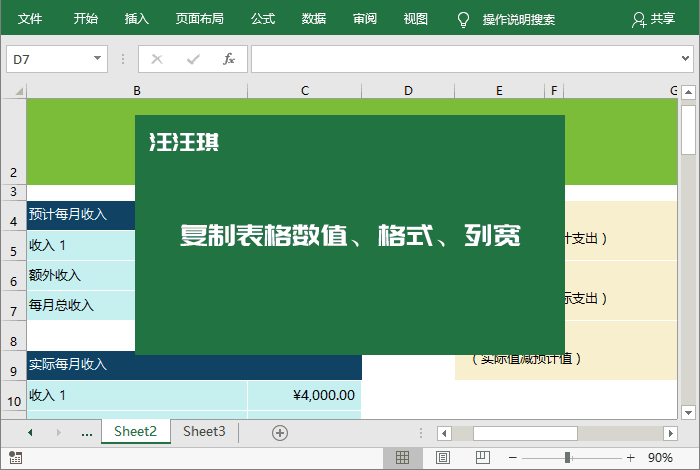Click next sheet navigation arrow
This screenshot has width=700, height=470.
click(x=58, y=433)
